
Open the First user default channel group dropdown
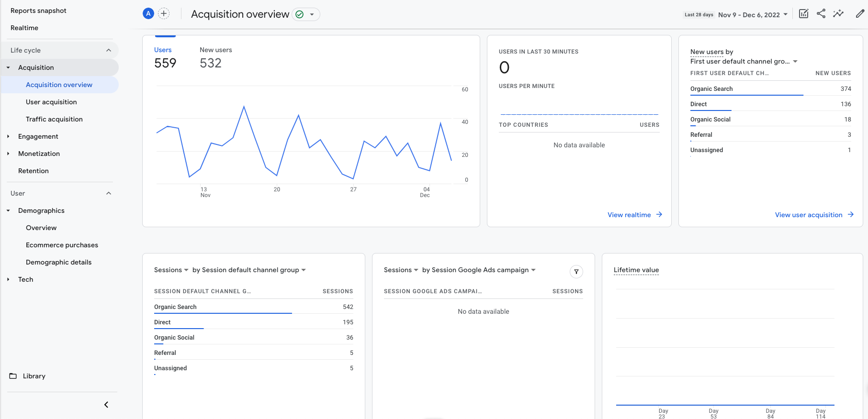click(x=744, y=61)
